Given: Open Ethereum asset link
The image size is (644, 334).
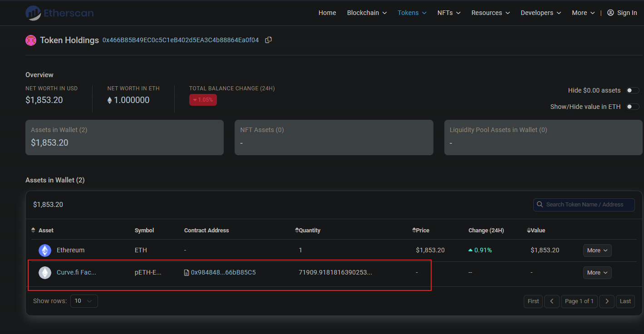Looking at the screenshot, I should pos(70,250).
